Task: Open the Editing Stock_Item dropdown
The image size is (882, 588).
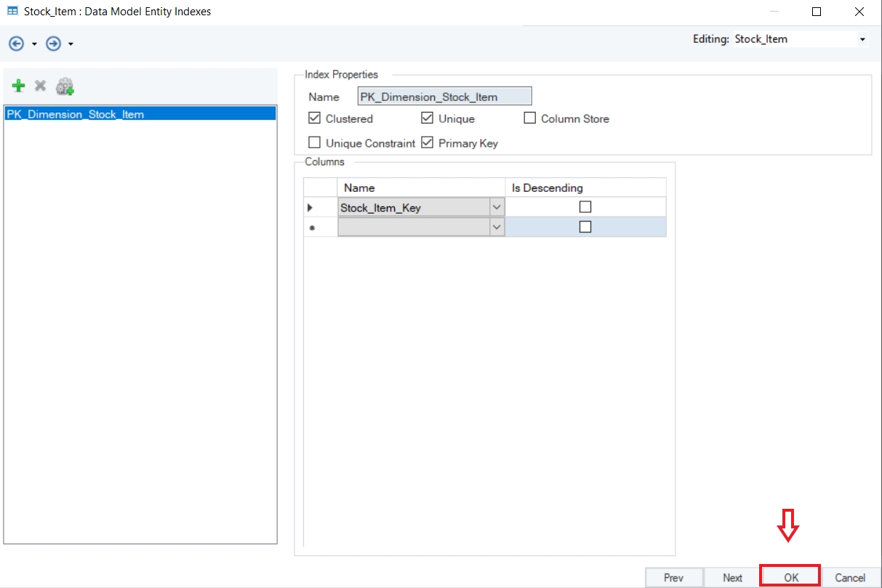Action: tap(862, 39)
